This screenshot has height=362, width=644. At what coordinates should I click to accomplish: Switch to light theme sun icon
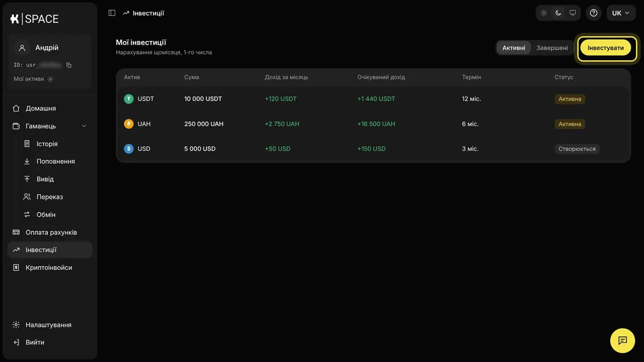click(x=544, y=13)
